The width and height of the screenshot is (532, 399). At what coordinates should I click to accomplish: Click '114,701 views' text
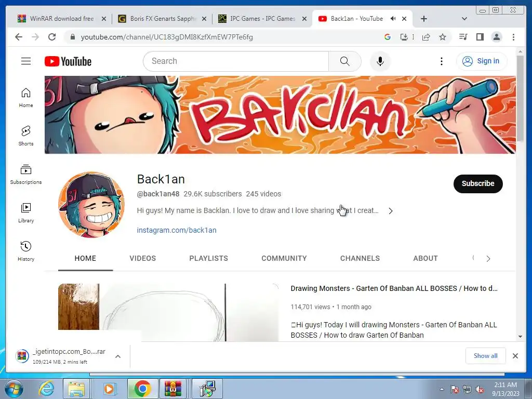[310, 307]
